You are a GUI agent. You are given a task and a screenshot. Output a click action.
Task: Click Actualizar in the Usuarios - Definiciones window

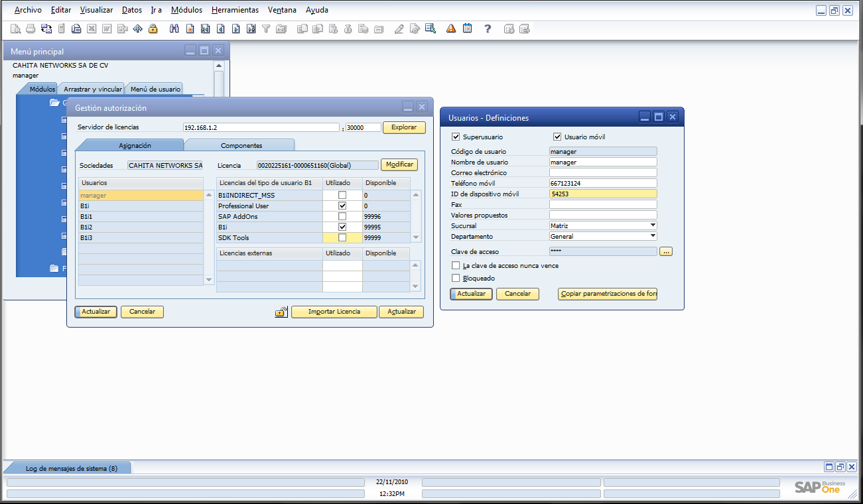click(x=472, y=294)
